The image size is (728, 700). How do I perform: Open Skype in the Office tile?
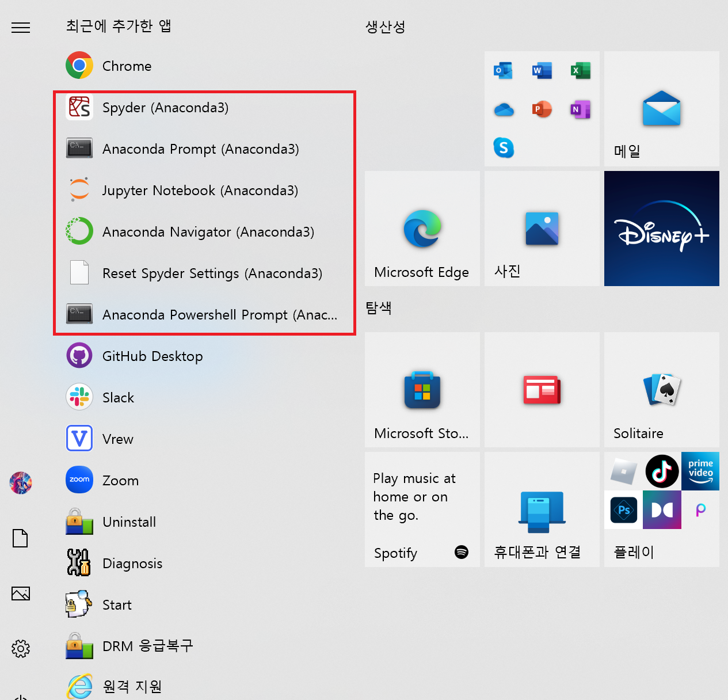point(504,148)
